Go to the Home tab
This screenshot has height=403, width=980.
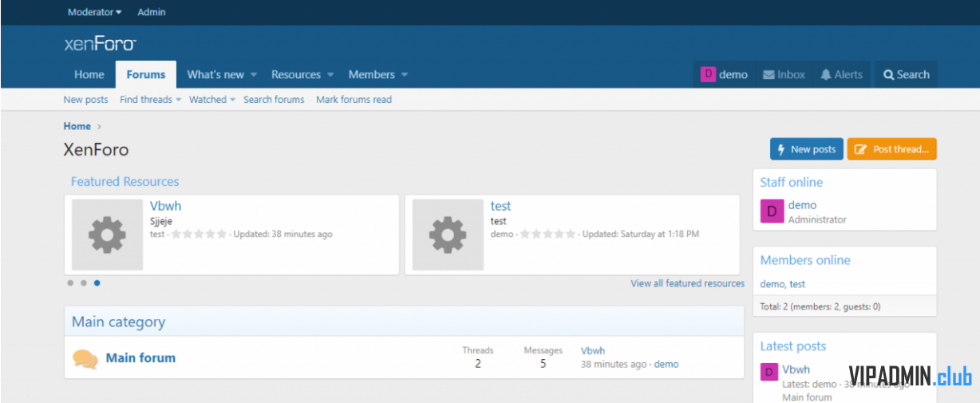coord(89,74)
